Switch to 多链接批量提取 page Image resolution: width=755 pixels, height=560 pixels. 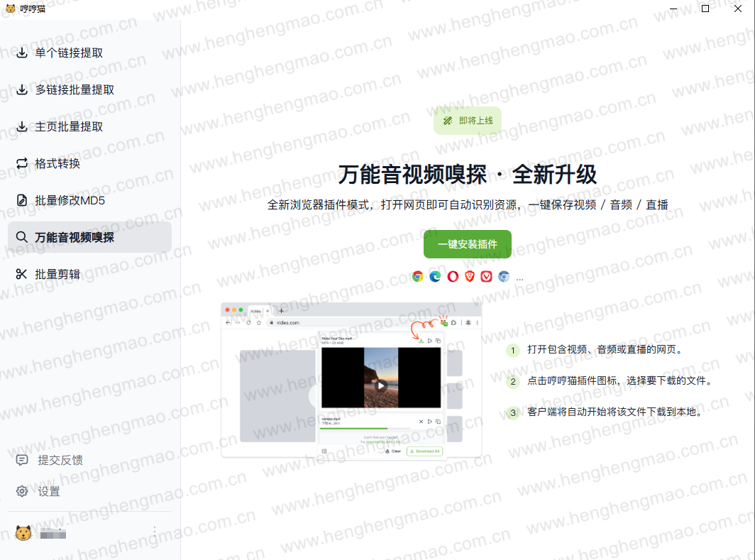[75, 90]
